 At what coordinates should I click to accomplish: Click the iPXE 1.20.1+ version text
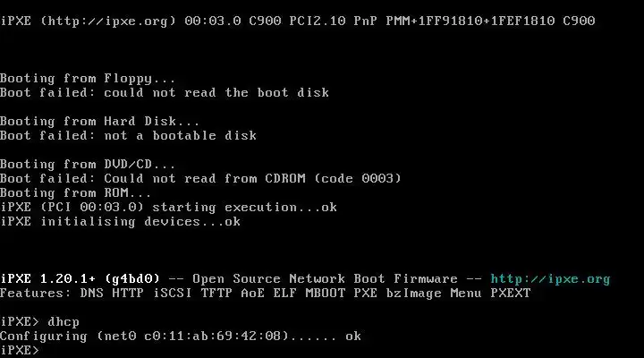(47, 279)
